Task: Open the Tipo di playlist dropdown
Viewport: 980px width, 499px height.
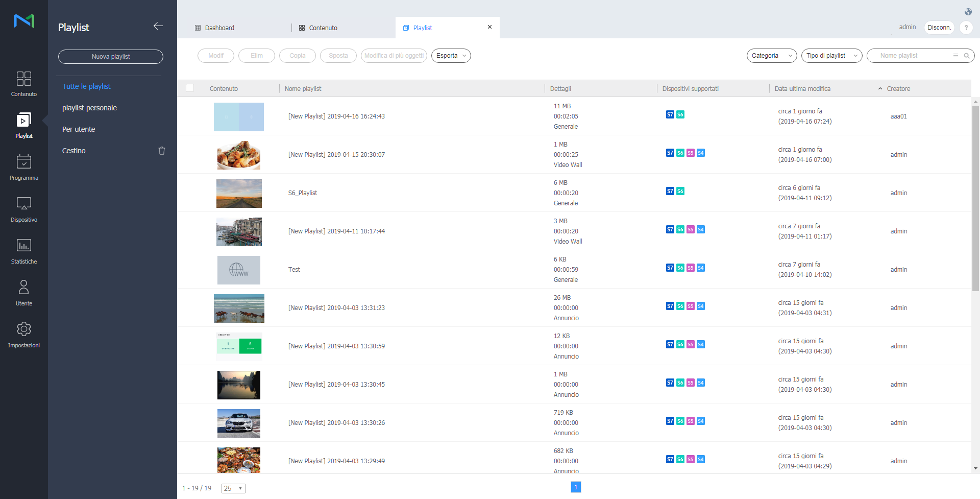Action: click(831, 56)
